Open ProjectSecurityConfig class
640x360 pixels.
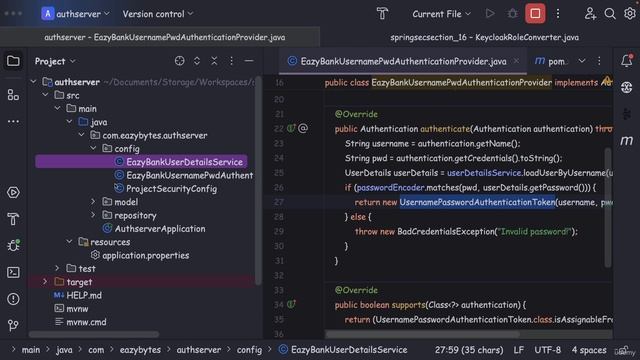pyautogui.click(x=171, y=189)
